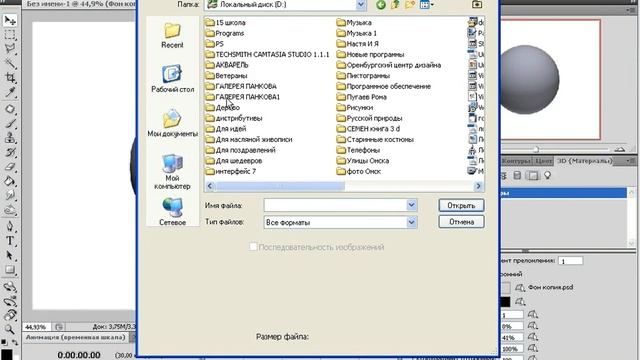Expand the Папка drive dropdown
The image size is (640, 360).
[361, 4]
